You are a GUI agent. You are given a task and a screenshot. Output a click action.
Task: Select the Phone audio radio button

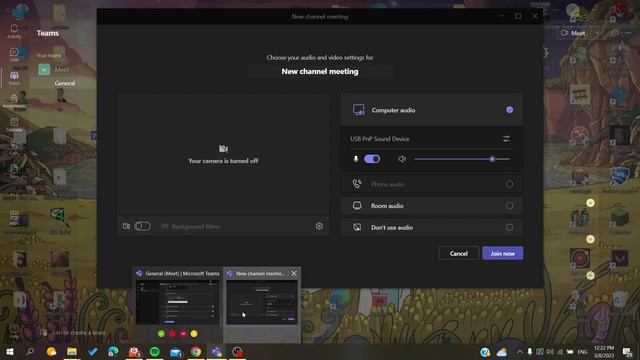coord(509,184)
